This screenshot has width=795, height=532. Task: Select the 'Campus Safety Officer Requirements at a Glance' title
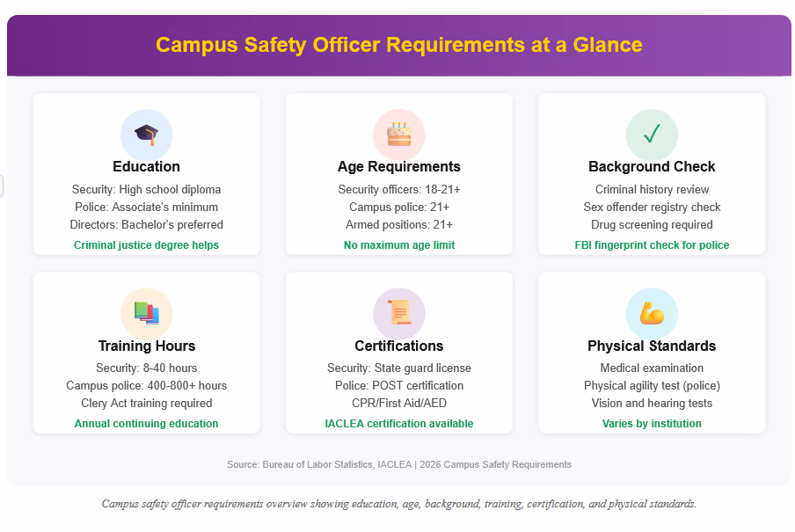point(398,45)
